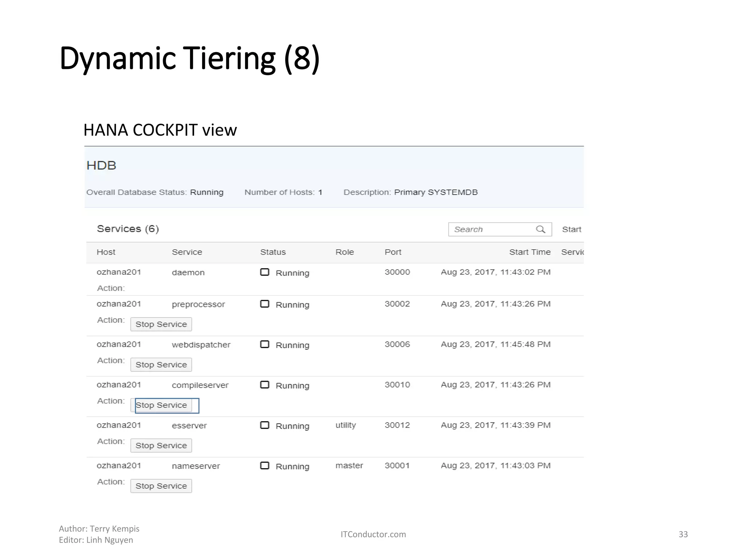Click the preprocessor row status icon

(265, 304)
